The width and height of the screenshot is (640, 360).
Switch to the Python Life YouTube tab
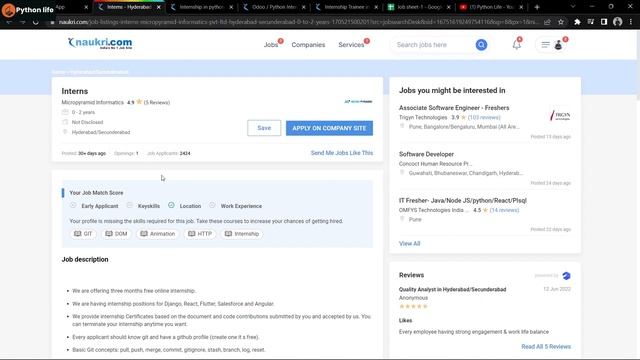coord(491,7)
